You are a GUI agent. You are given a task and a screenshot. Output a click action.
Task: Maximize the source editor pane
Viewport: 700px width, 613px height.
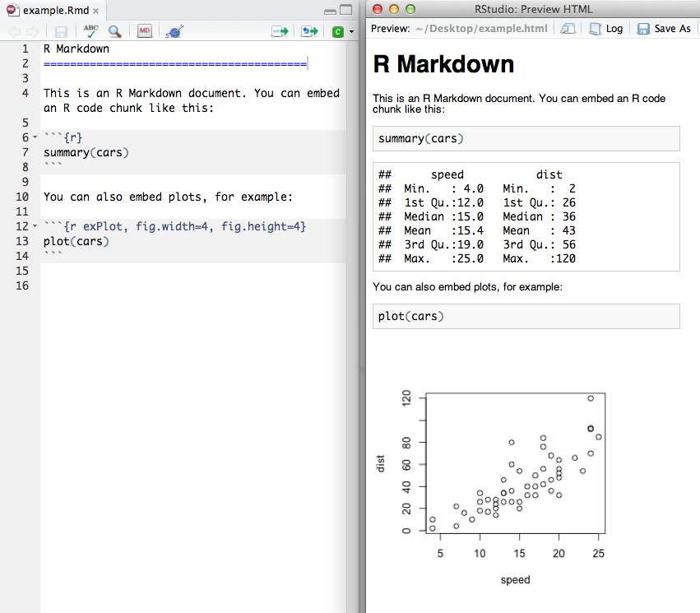pyautogui.click(x=346, y=10)
